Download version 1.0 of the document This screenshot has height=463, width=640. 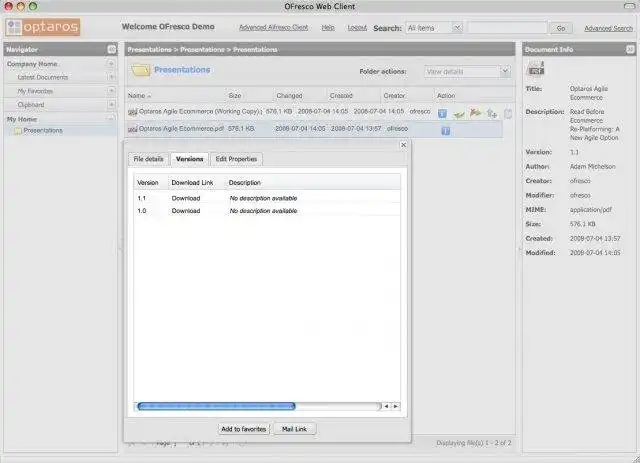[186, 211]
